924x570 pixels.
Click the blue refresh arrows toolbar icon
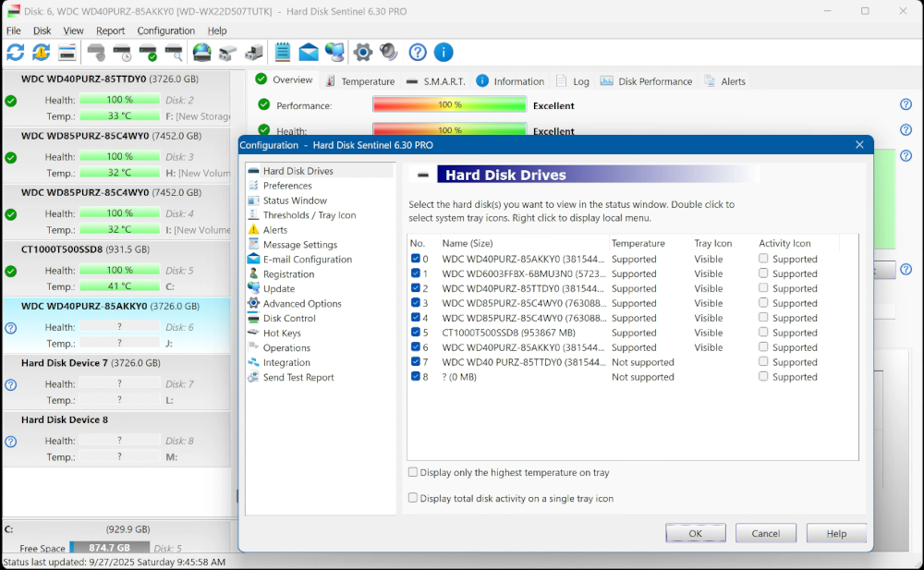[x=16, y=53]
